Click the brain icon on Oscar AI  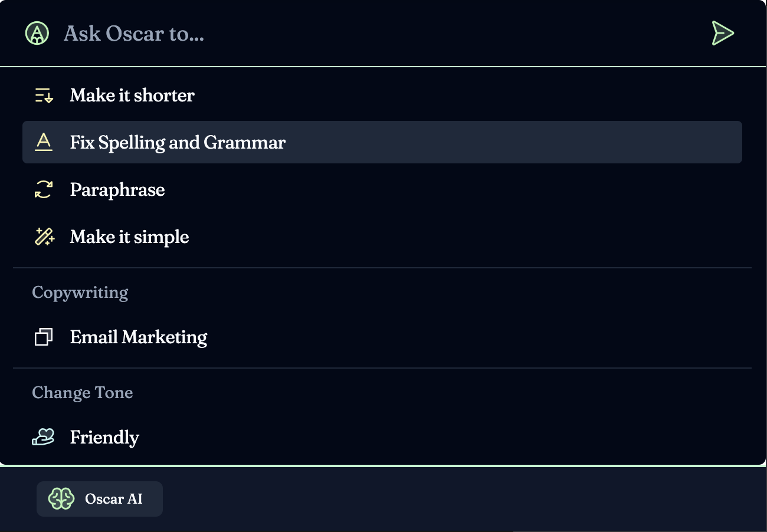tap(61, 499)
